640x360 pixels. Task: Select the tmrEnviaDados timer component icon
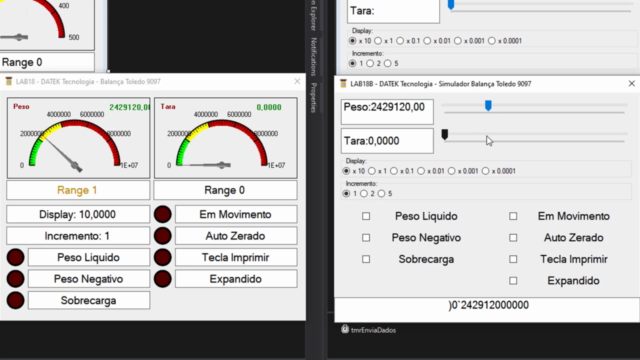pyautogui.click(x=345, y=329)
